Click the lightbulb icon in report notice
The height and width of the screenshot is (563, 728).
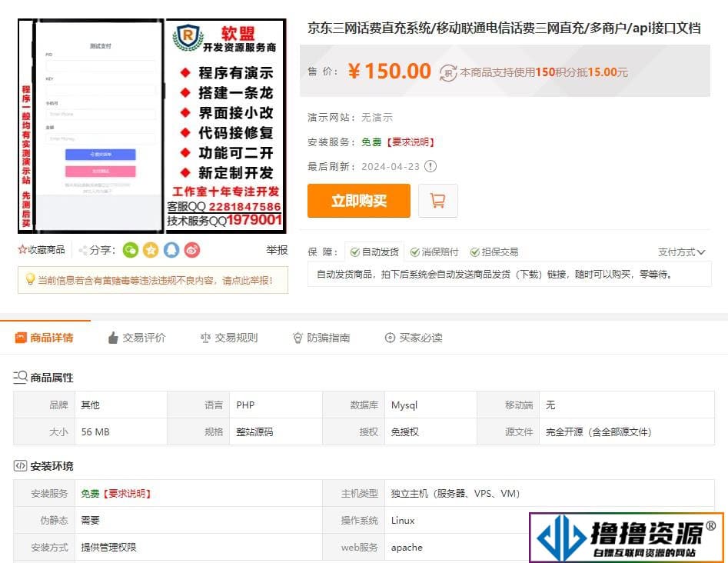click(x=30, y=279)
